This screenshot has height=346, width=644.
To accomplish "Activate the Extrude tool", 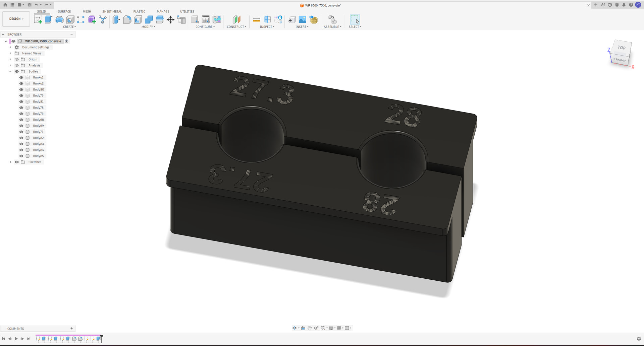I will click(49, 20).
